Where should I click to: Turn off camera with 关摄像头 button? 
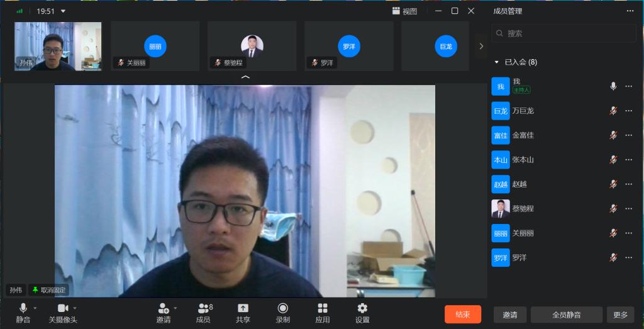point(63,308)
